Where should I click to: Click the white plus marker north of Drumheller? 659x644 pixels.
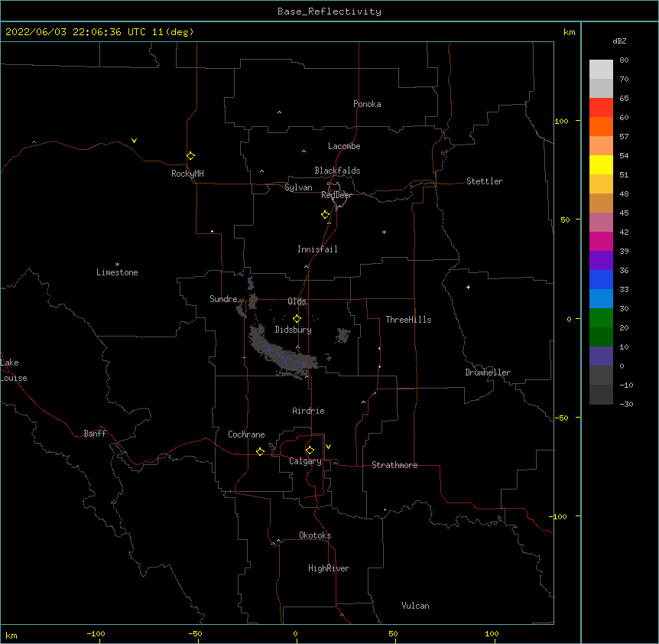pos(468,287)
